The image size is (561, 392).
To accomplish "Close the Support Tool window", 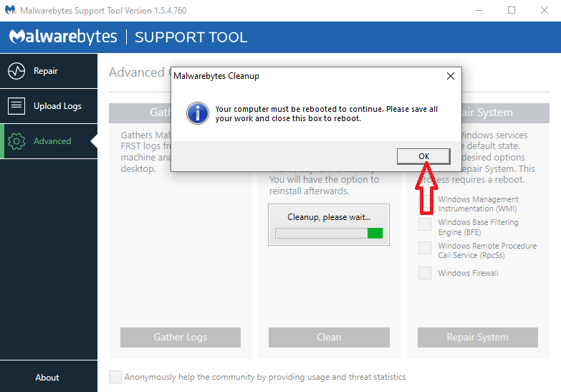I will click(545, 10).
